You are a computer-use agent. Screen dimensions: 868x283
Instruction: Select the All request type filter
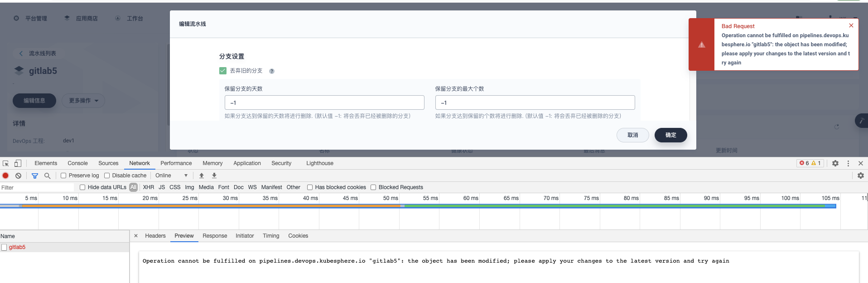tap(133, 187)
